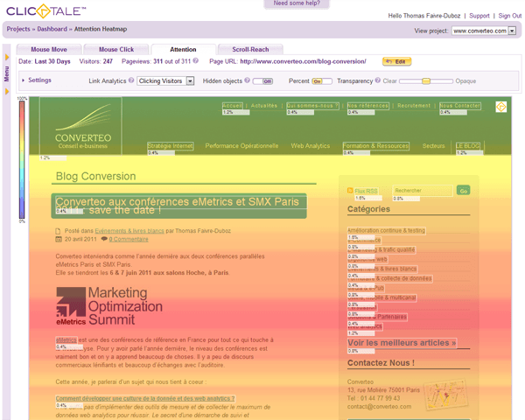Click the green Go search button
Screen dimensions: 525x420
(464, 191)
